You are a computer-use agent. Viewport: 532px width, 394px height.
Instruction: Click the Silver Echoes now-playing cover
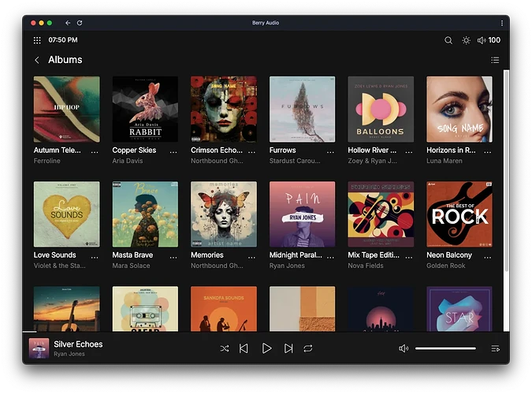(39, 348)
